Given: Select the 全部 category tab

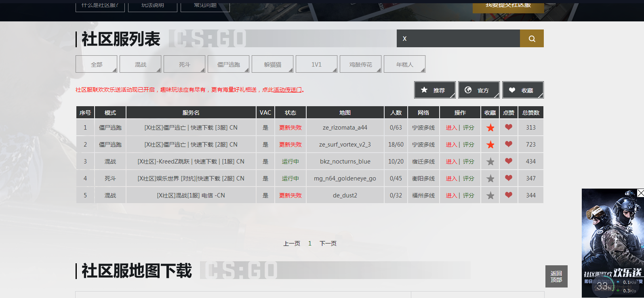Looking at the screenshot, I should tap(97, 64).
